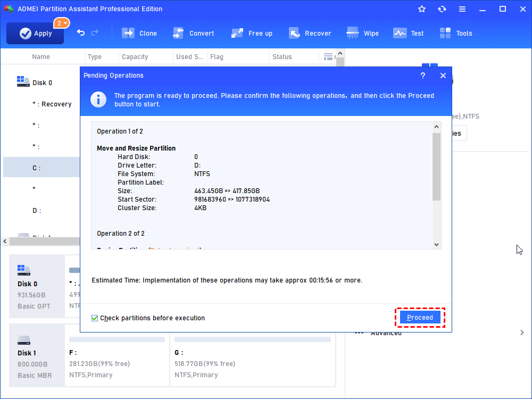Click the operations list scroll up arrow

click(x=437, y=127)
